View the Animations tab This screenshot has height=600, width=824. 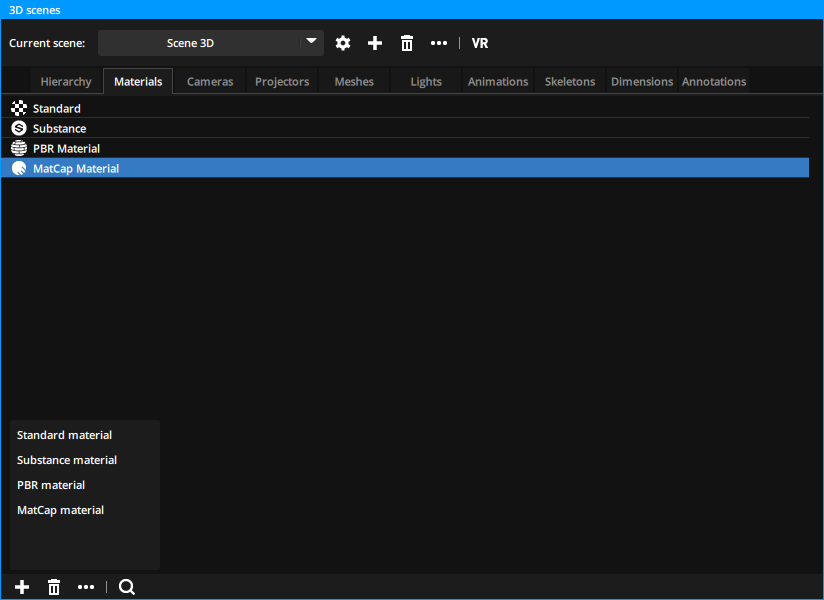coord(498,81)
